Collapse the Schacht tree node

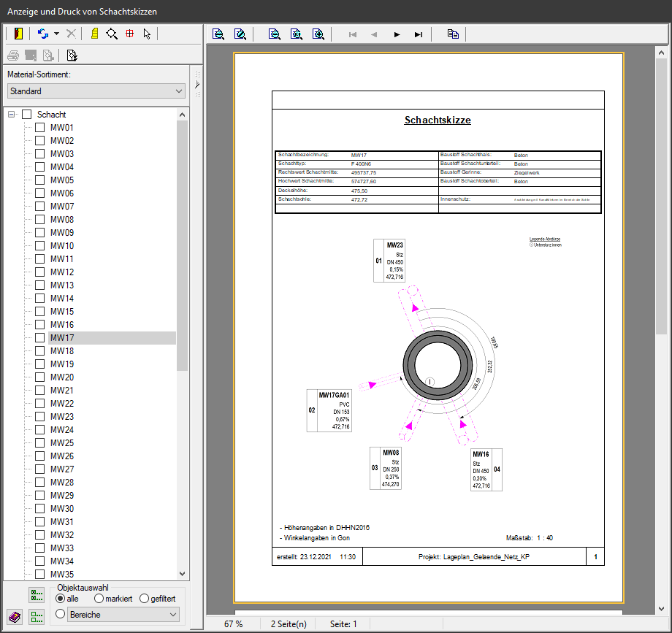tap(12, 115)
